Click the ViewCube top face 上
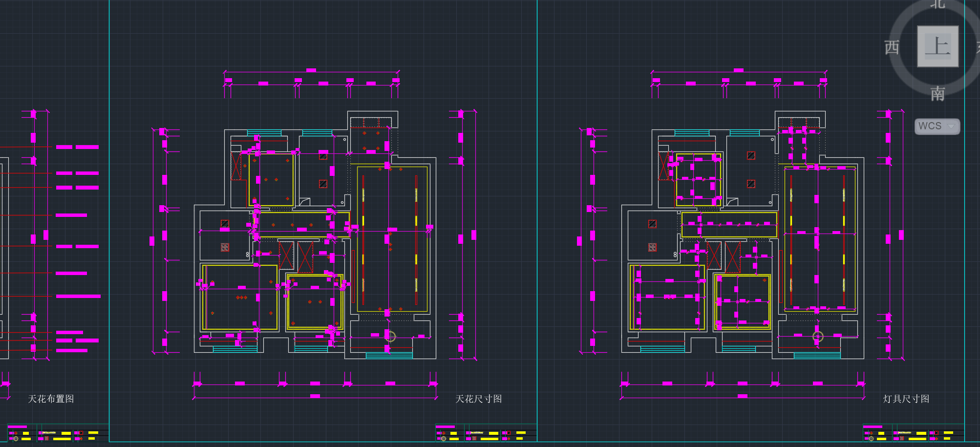The height and width of the screenshot is (447, 980). [937, 46]
